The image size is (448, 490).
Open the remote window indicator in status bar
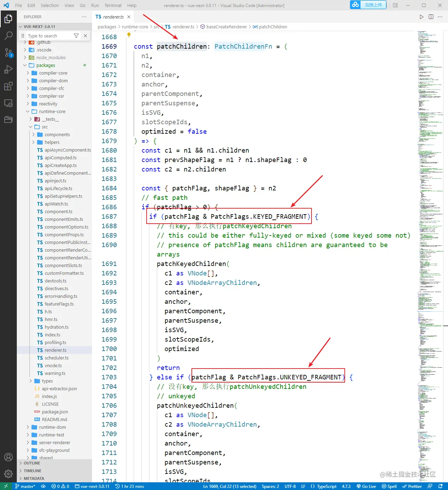[6, 486]
